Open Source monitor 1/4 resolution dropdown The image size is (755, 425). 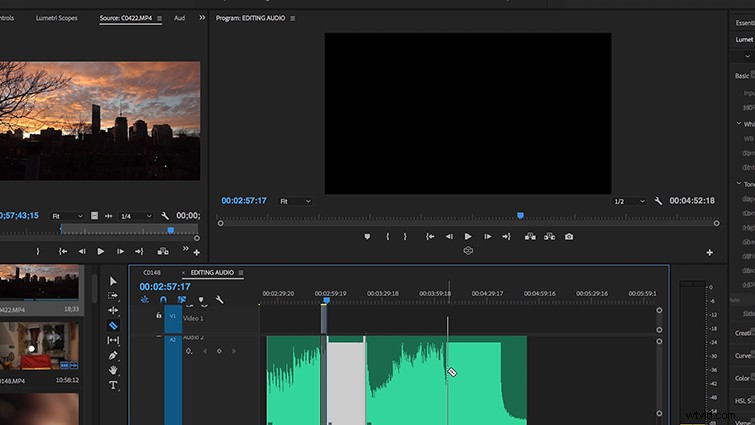click(x=136, y=216)
